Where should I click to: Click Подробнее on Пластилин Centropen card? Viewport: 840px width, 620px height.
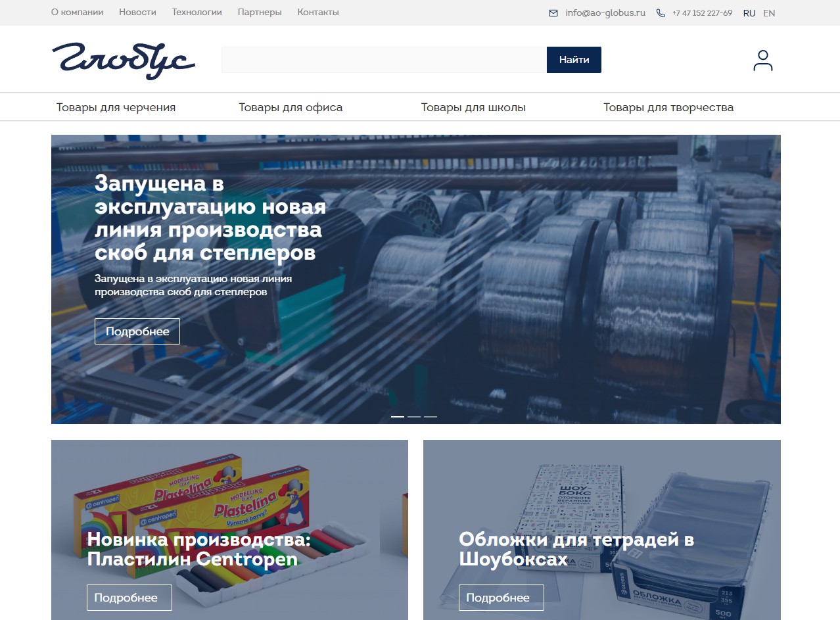129,598
